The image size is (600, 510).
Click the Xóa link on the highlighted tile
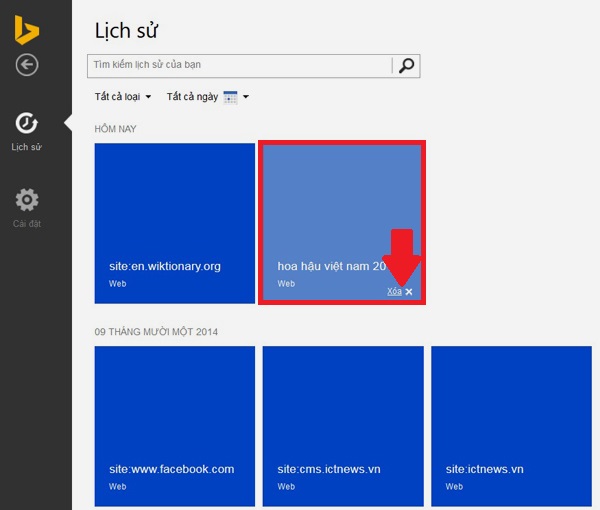coord(394,291)
